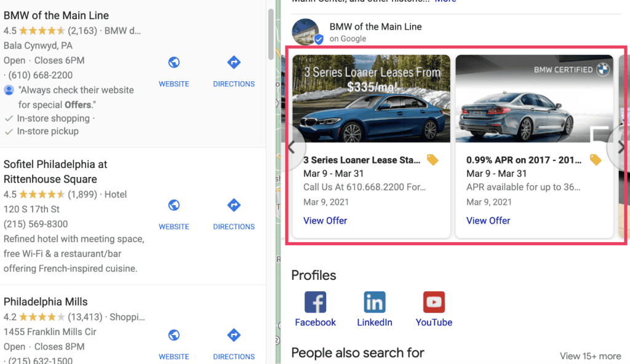
Task: Click phone number (215) 569-8300
Action: pyautogui.click(x=36, y=224)
